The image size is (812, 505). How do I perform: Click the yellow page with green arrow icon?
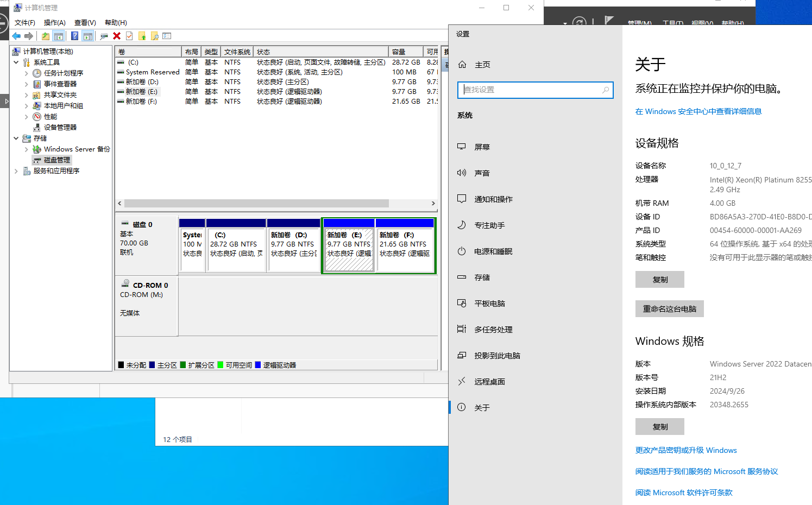click(142, 36)
